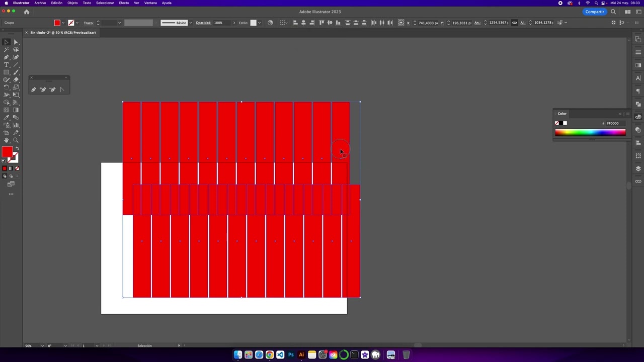
Task: Click the FF0000 hex color field
Action: pyautogui.click(x=615, y=123)
